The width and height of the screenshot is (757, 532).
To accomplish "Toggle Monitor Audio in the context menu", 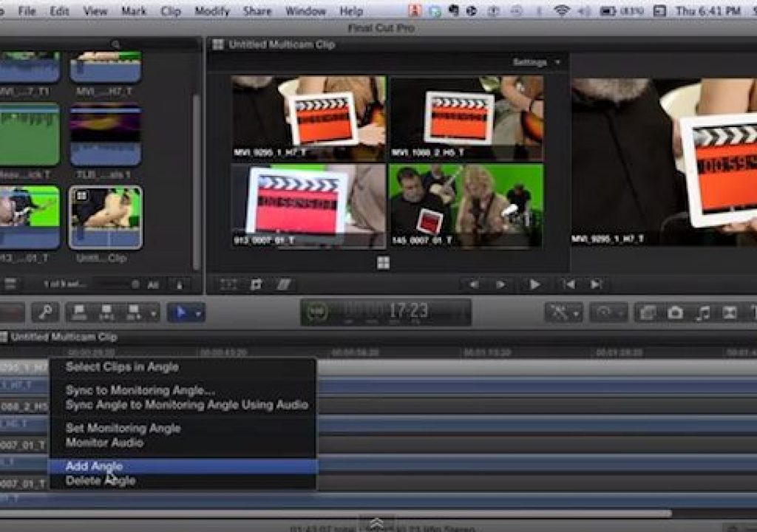I will pyautogui.click(x=183, y=442).
